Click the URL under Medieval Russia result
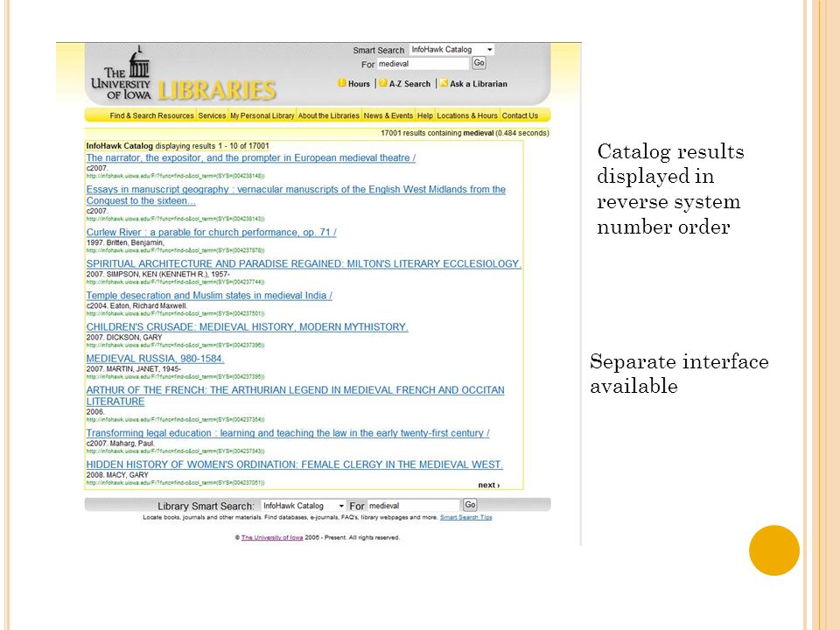 click(175, 376)
